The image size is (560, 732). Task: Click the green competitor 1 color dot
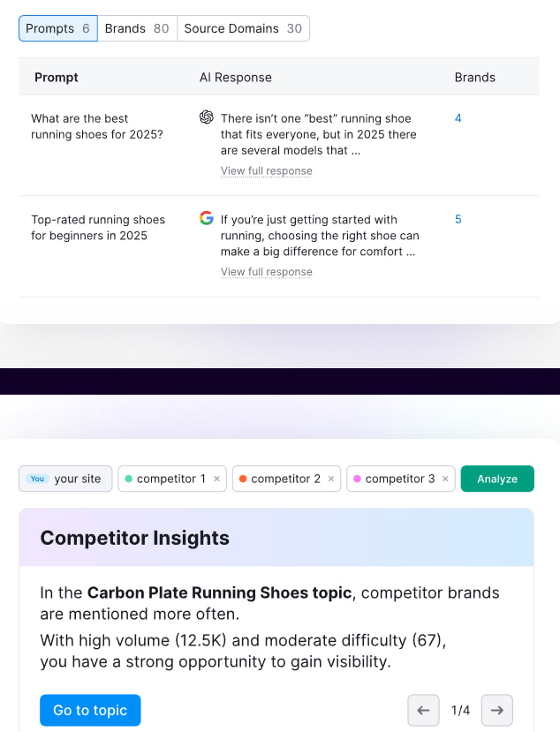[x=129, y=479]
